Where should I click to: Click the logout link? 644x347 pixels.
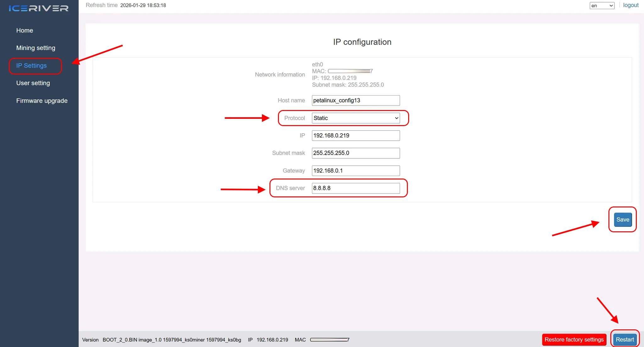point(630,5)
